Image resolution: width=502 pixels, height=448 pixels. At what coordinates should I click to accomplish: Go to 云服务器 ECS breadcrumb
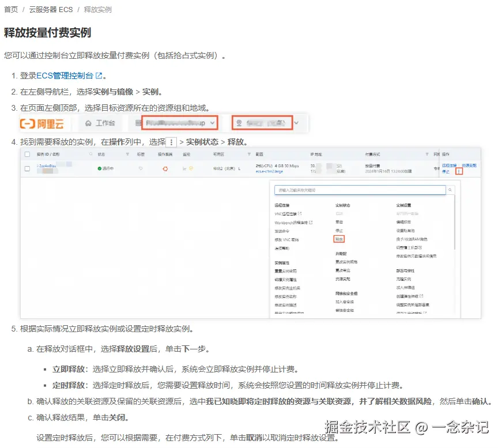pos(51,10)
